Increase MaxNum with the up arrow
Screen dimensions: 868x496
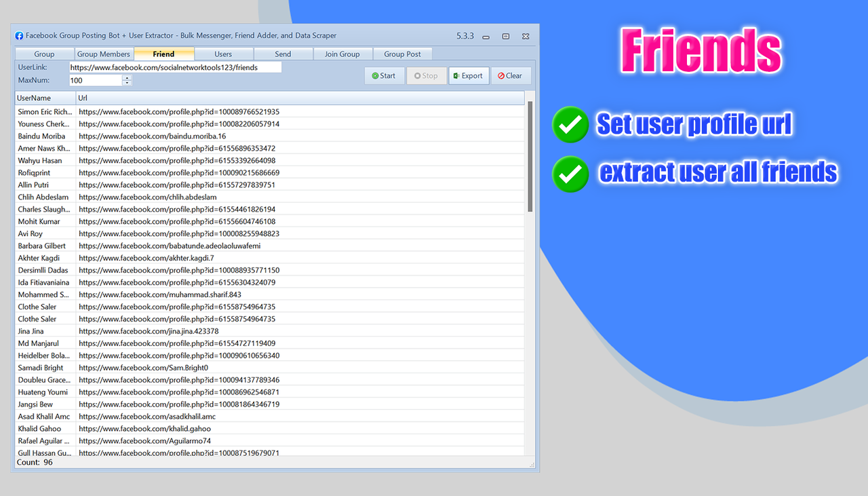point(127,77)
